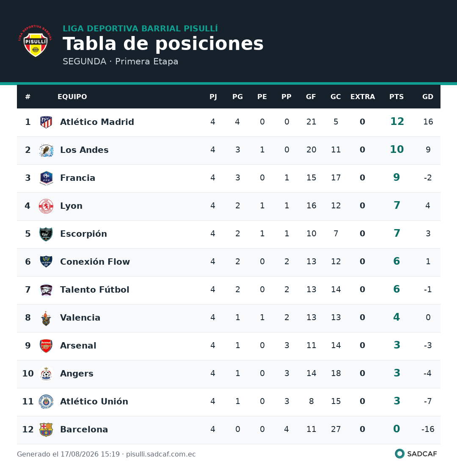
Task: Select the Conexión Flow shield icon
Action: (x=46, y=262)
